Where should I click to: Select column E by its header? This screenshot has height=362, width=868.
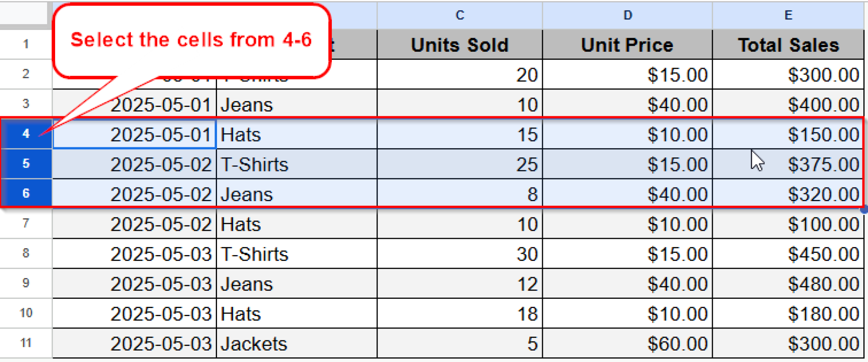pos(788,15)
